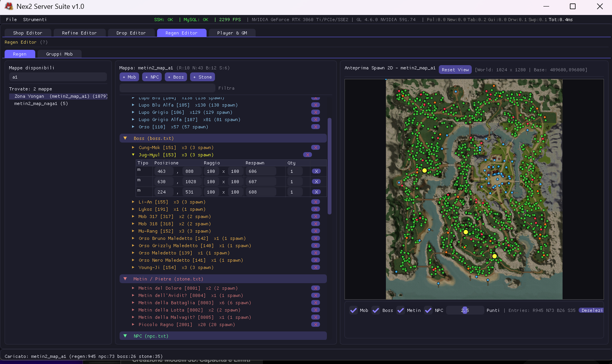612x364 pixels.
Task: Open the File menu
Action: (x=11, y=20)
